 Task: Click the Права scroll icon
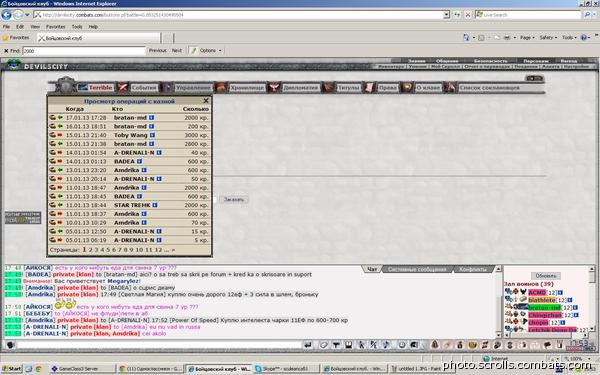pos(369,88)
